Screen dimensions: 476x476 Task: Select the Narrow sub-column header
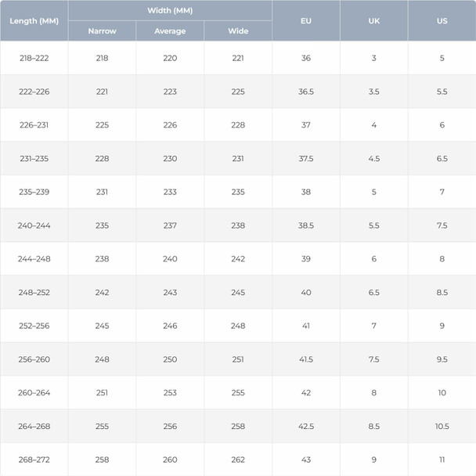point(102,31)
